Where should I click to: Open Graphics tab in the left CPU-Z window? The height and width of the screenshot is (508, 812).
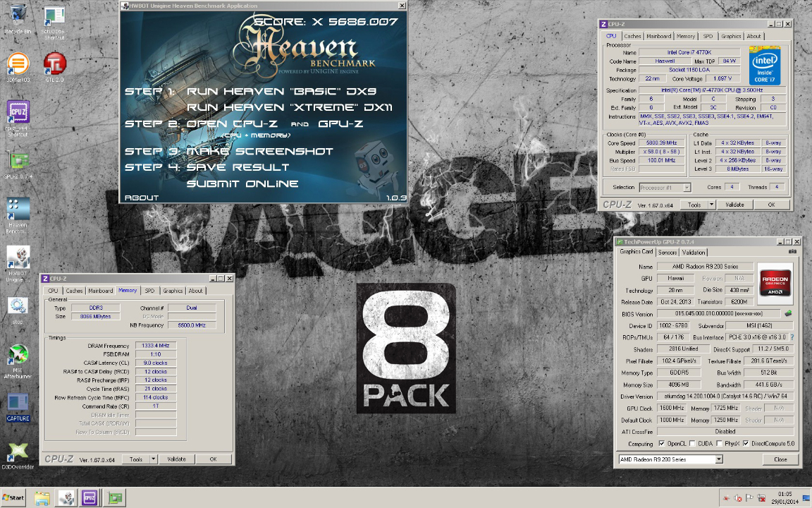click(x=173, y=291)
